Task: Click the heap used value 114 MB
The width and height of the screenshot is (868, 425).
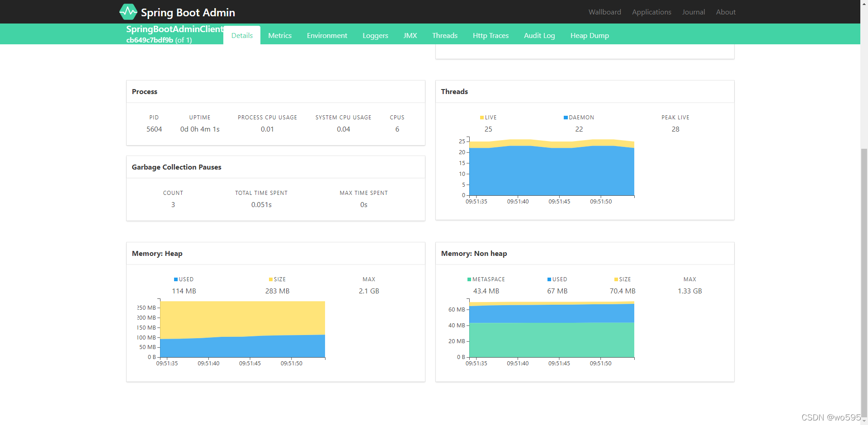Action: point(184,291)
